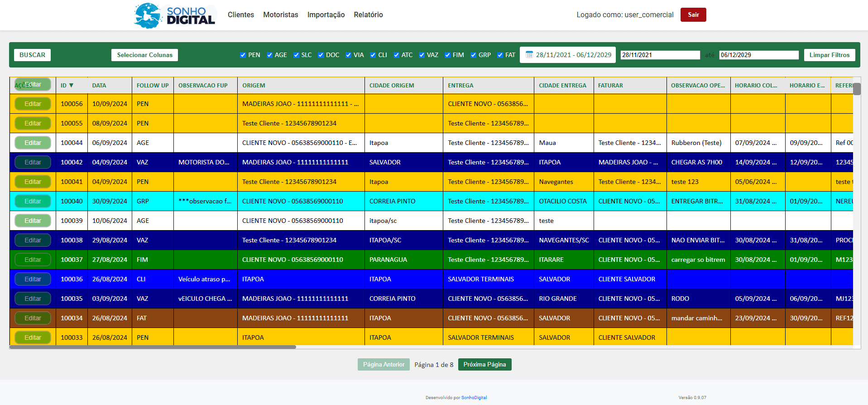Open the calendar date range picker
The image size is (868, 405).
pos(568,55)
